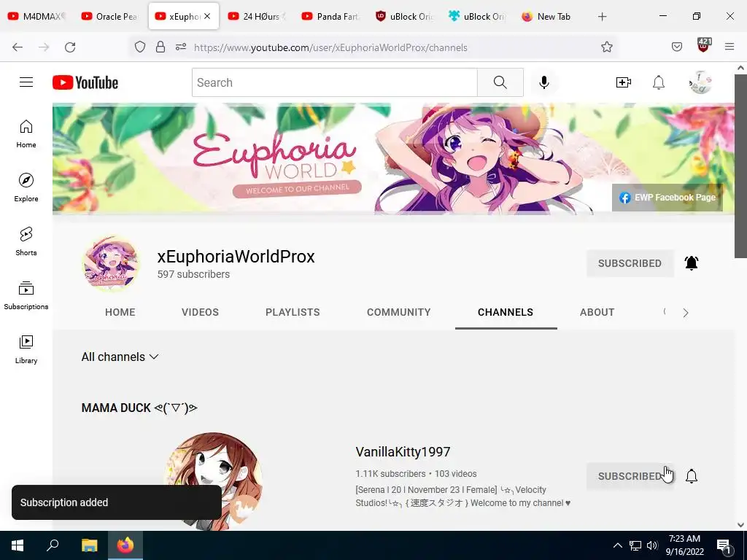Switch to the M4DMAX browser tab
747x560 pixels.
(x=38, y=16)
